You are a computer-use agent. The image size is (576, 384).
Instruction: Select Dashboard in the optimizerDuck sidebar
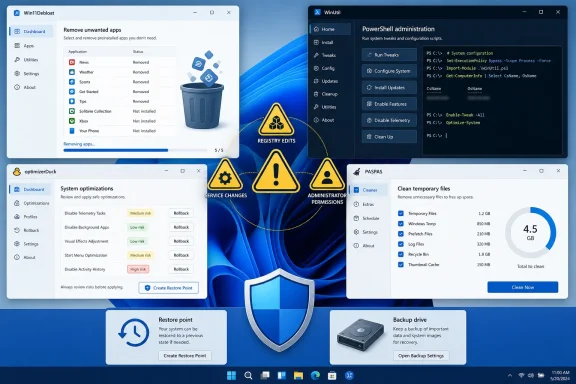(x=31, y=189)
